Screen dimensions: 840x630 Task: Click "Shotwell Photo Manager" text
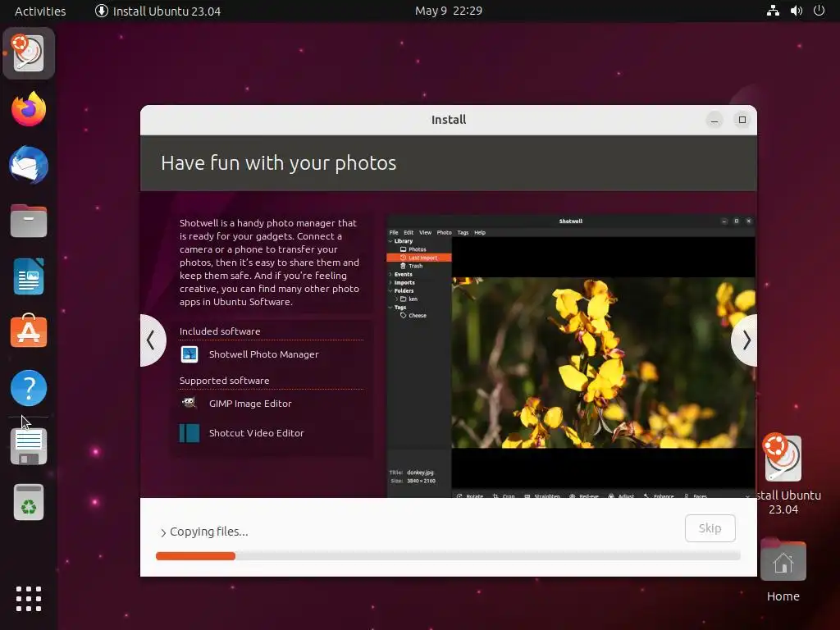(263, 354)
